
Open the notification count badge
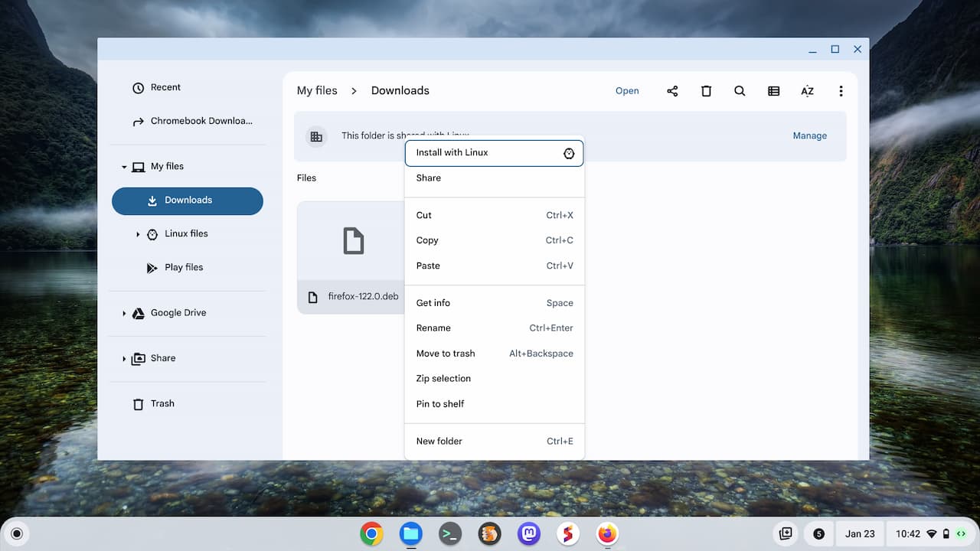pos(818,534)
